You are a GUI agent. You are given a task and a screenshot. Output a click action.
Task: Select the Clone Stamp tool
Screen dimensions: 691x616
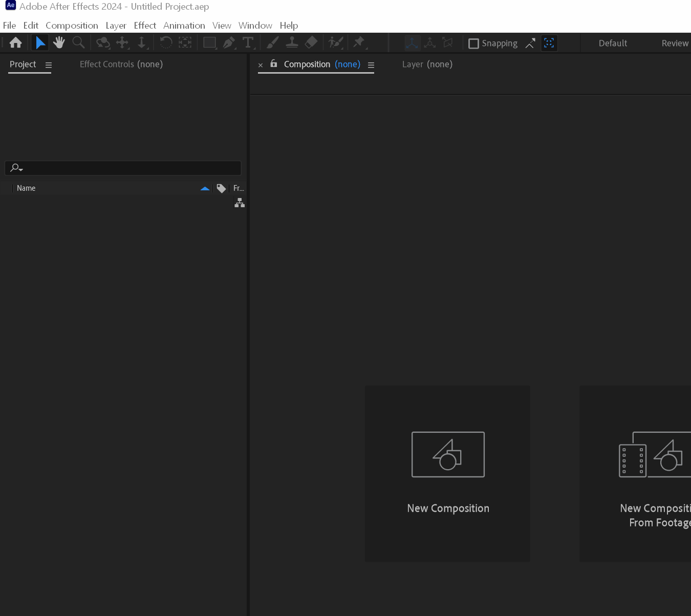click(x=292, y=43)
